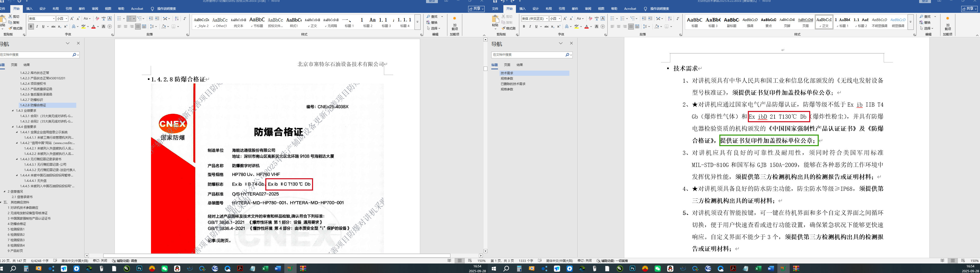This screenshot has height=273, width=980.
Task: Click the taskbar search icon on left
Action: (13, 268)
